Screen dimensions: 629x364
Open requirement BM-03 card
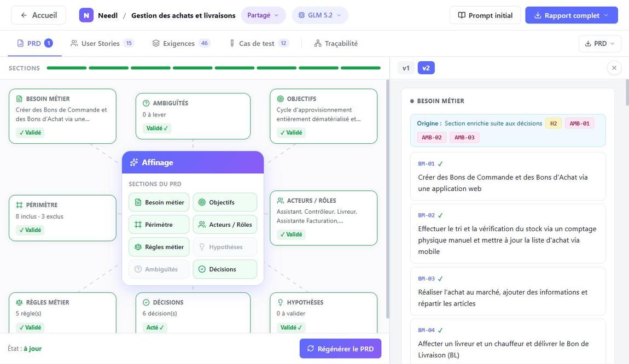tap(508, 291)
